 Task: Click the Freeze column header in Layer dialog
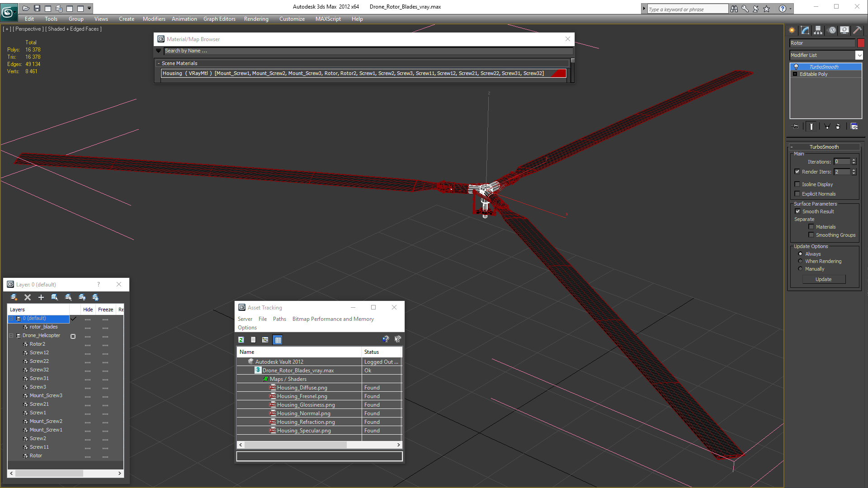(x=105, y=310)
